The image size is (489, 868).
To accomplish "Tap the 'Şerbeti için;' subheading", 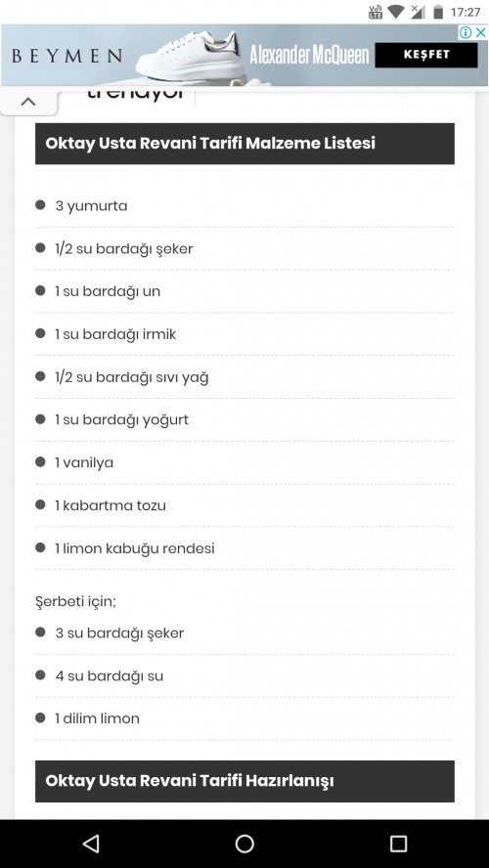I will 76,602.
